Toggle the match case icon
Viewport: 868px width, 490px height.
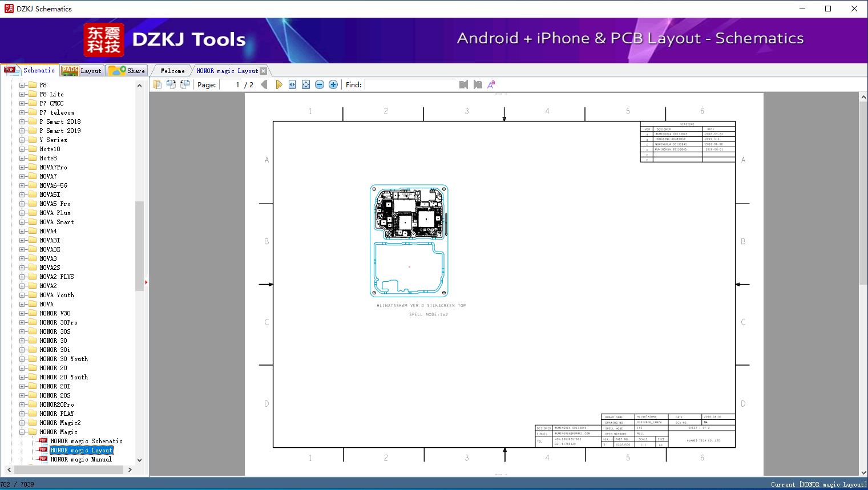(491, 84)
